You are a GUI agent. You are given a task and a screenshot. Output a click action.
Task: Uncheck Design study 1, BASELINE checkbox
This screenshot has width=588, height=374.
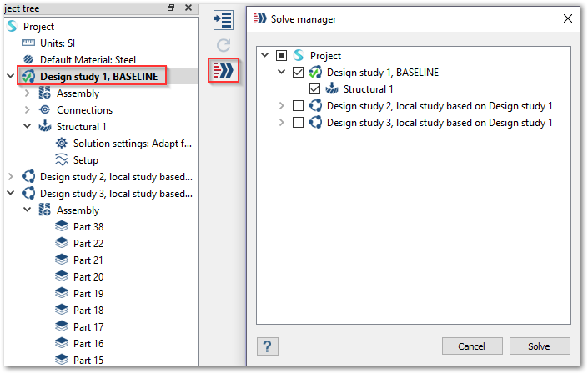click(x=299, y=73)
